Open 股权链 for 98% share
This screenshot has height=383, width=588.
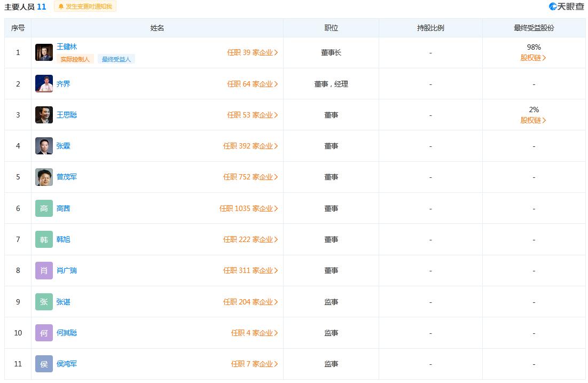(533, 58)
